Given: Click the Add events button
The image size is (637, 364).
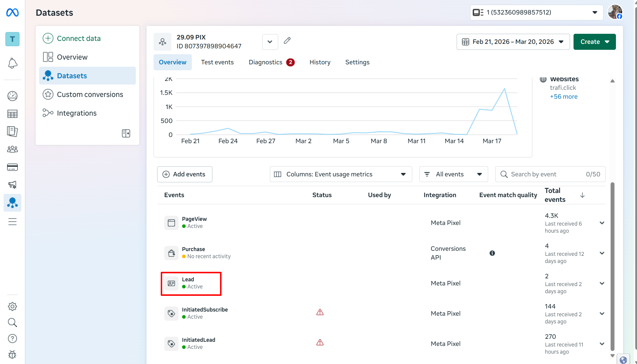Looking at the screenshot, I should pos(184,174).
